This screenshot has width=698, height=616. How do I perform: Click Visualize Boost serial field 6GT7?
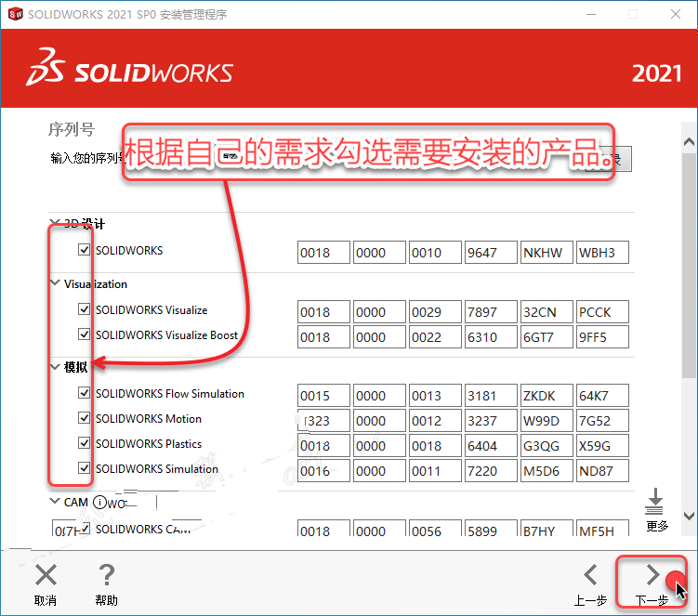tap(547, 337)
